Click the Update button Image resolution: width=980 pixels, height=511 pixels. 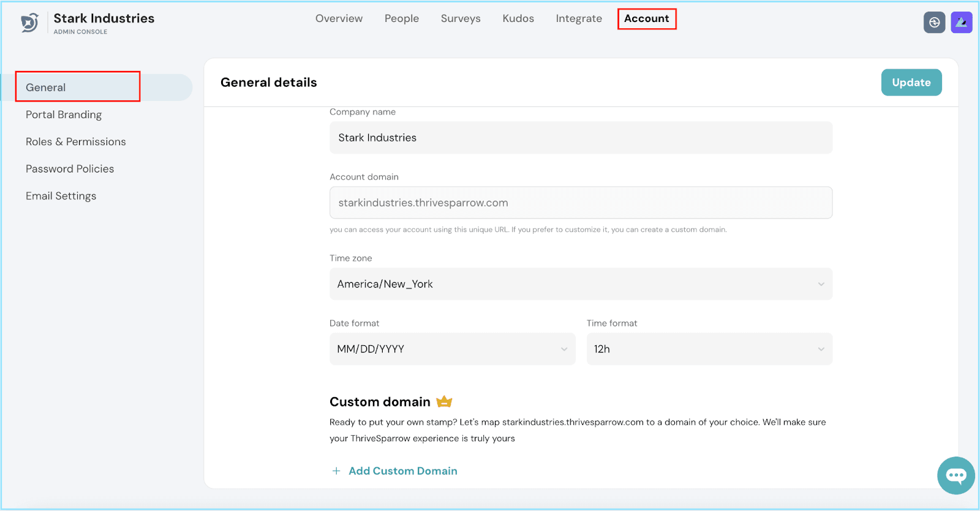[x=911, y=83]
